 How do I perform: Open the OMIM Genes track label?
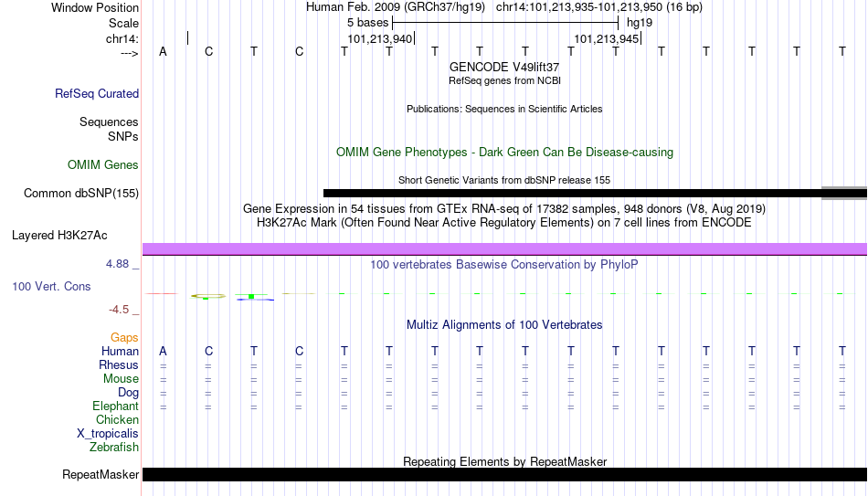pyautogui.click(x=103, y=165)
